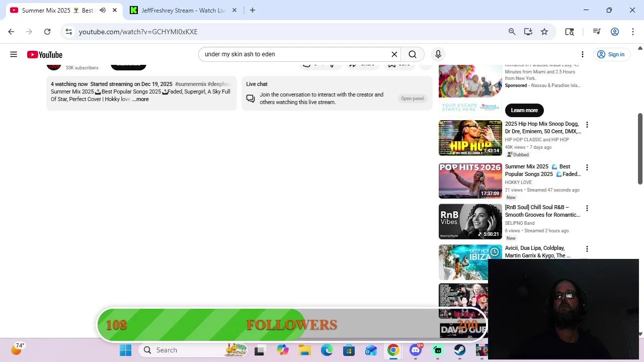
Task: Sign in to YouTube
Action: pyautogui.click(x=611, y=54)
